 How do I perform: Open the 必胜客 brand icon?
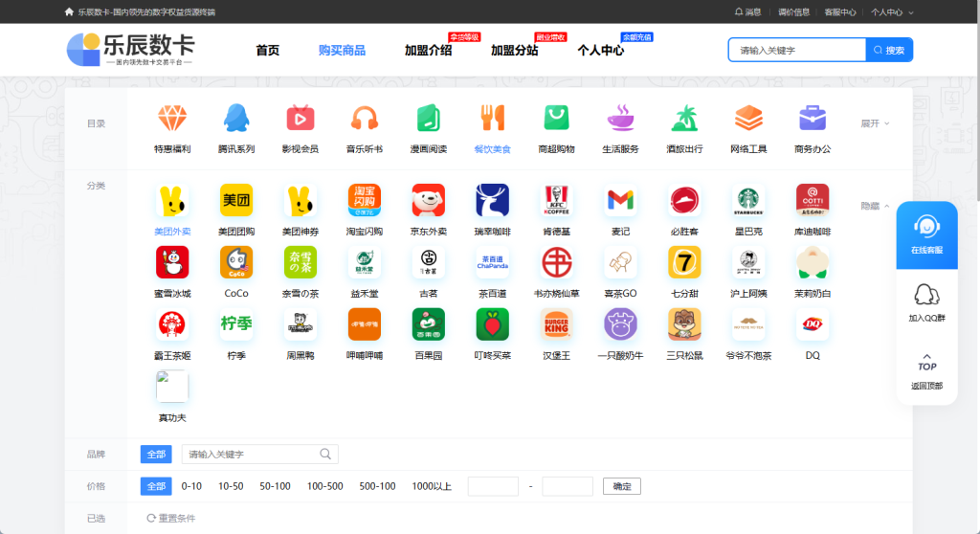[x=684, y=200]
